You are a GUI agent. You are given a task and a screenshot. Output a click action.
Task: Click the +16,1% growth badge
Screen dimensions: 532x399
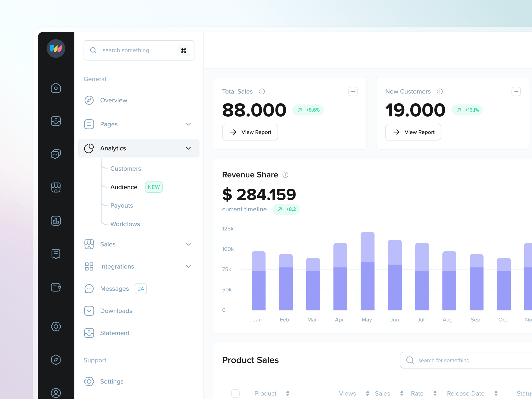(x=467, y=110)
